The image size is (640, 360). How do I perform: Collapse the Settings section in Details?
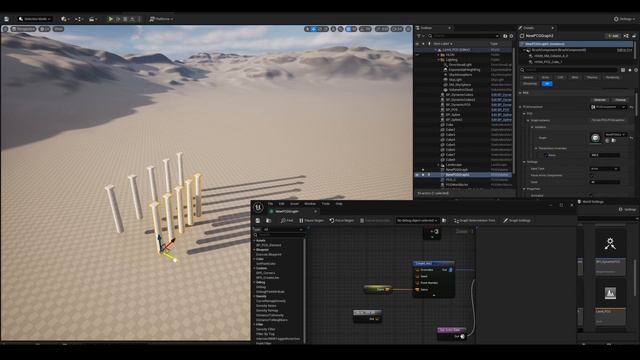(x=525, y=162)
